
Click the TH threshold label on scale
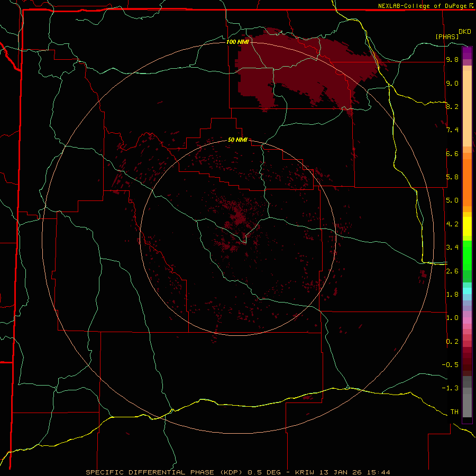coord(454,412)
